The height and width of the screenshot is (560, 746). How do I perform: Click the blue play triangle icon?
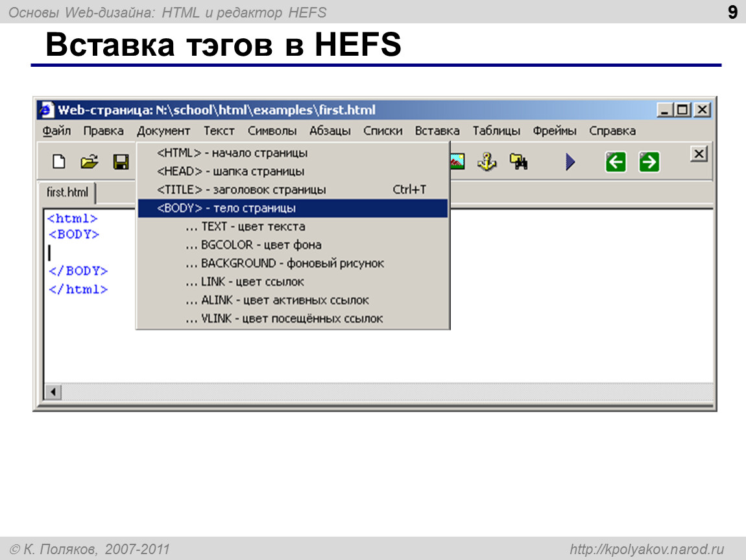570,161
